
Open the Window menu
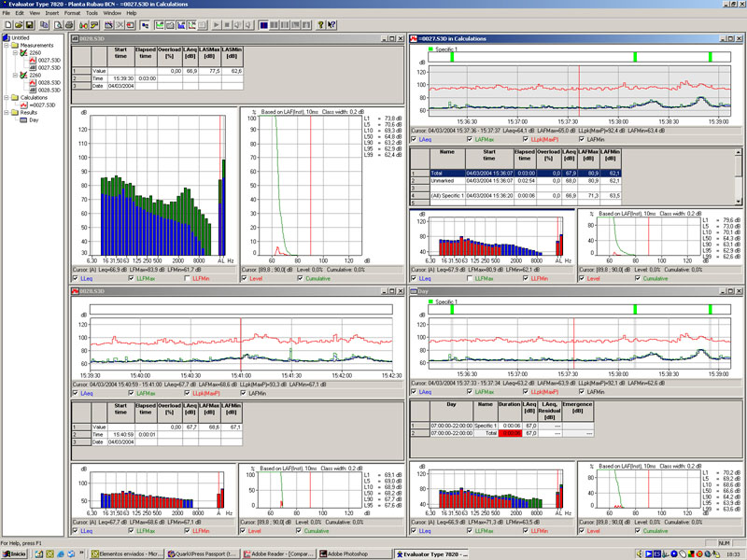click(112, 13)
